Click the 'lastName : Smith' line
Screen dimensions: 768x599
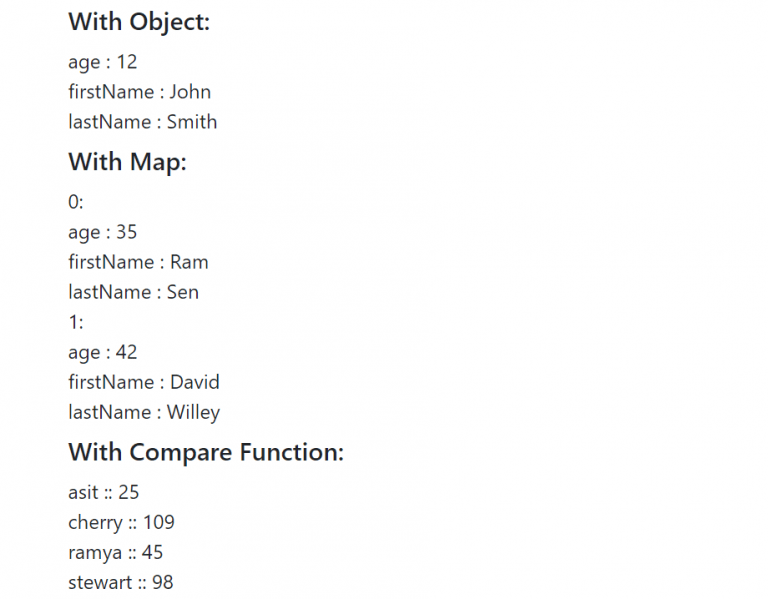143,122
